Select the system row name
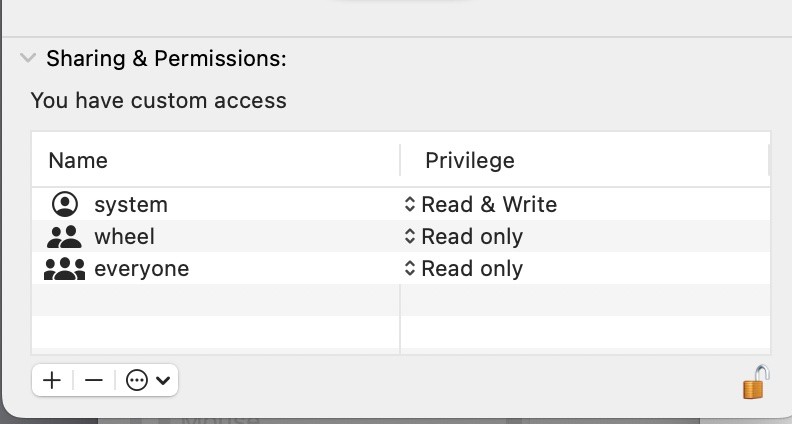Viewport: 792px width, 424px height. [x=131, y=205]
